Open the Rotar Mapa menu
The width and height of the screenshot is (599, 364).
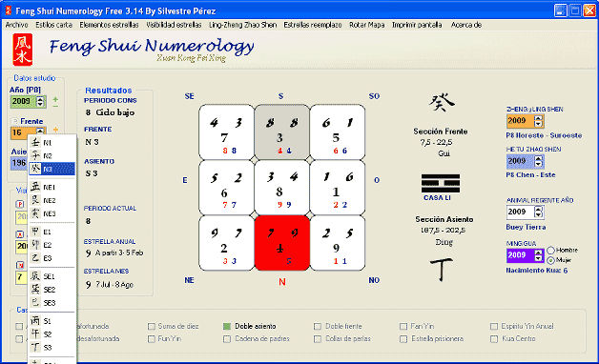(x=366, y=25)
